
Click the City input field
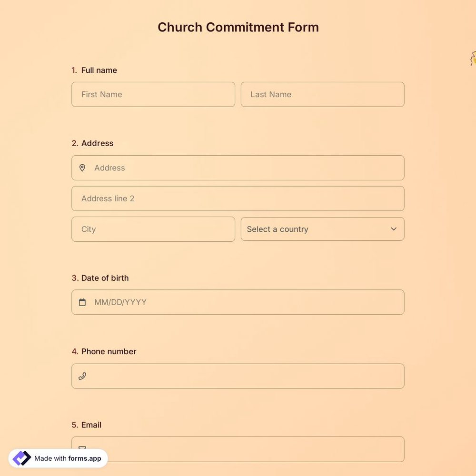coord(153,229)
